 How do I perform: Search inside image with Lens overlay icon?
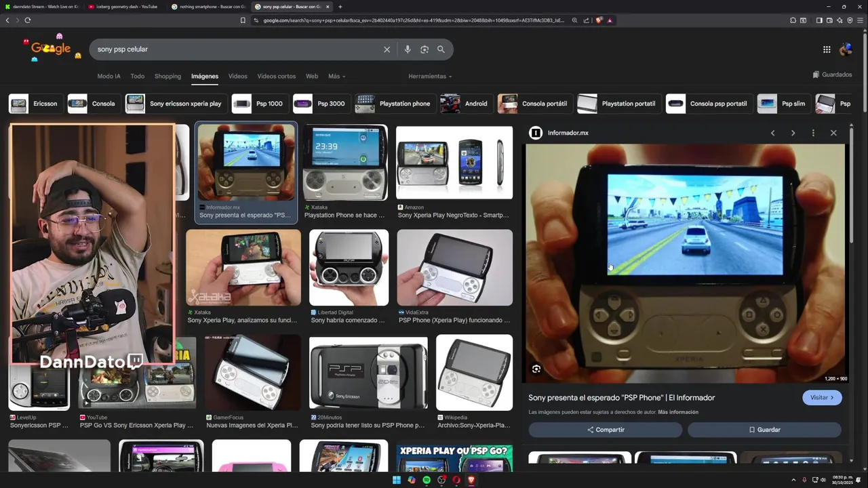point(536,369)
